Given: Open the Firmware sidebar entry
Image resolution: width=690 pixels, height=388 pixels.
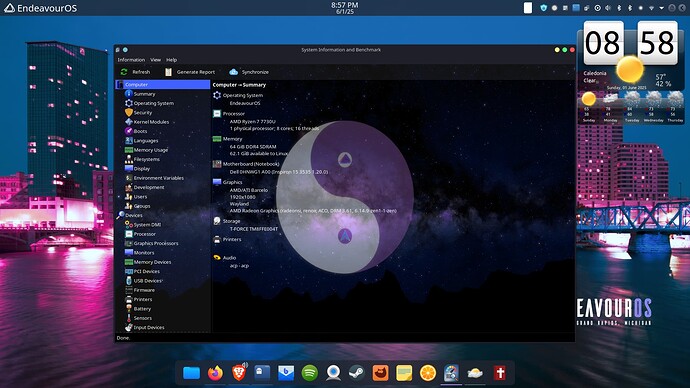Looking at the screenshot, I should [144, 290].
